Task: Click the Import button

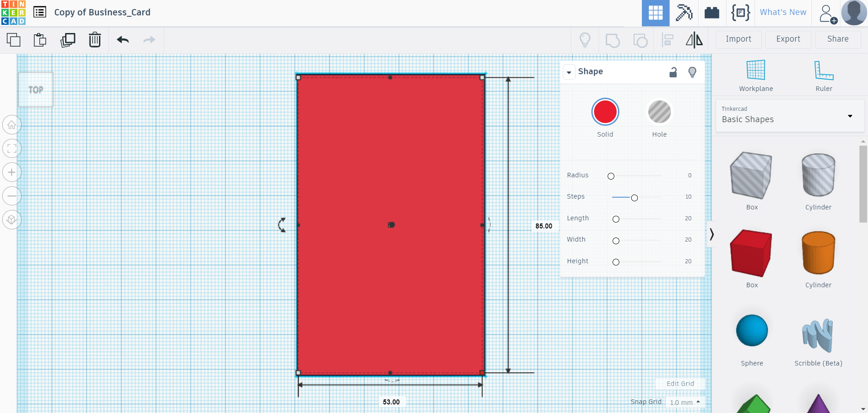Action: click(738, 39)
